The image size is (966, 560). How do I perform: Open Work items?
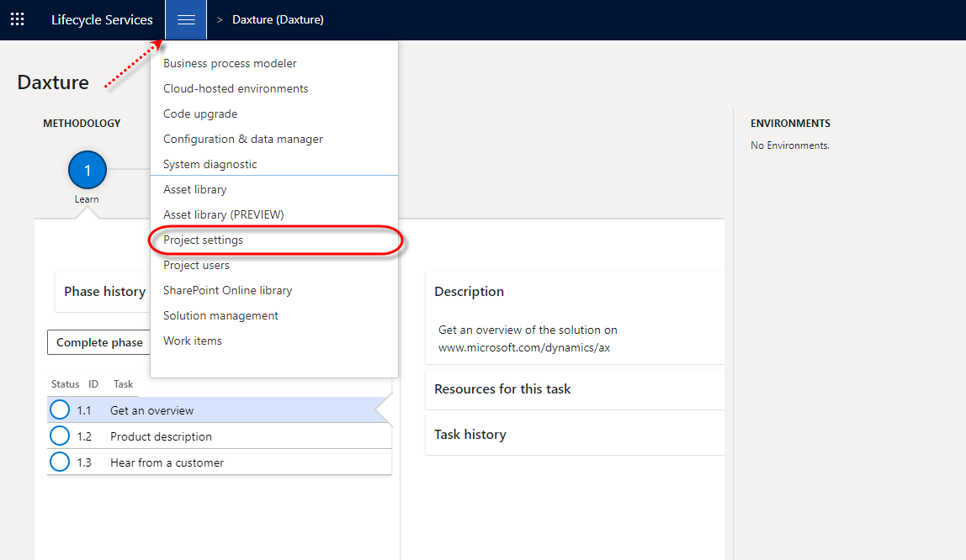[x=192, y=341]
